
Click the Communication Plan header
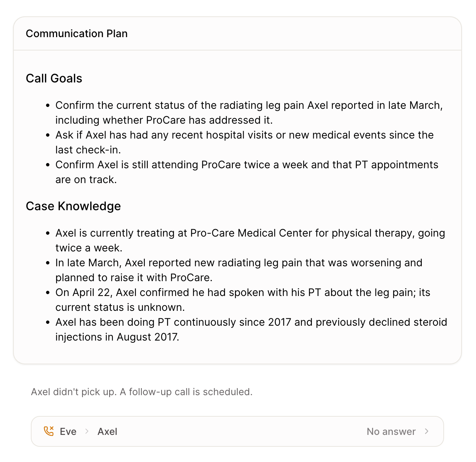pyautogui.click(x=76, y=33)
